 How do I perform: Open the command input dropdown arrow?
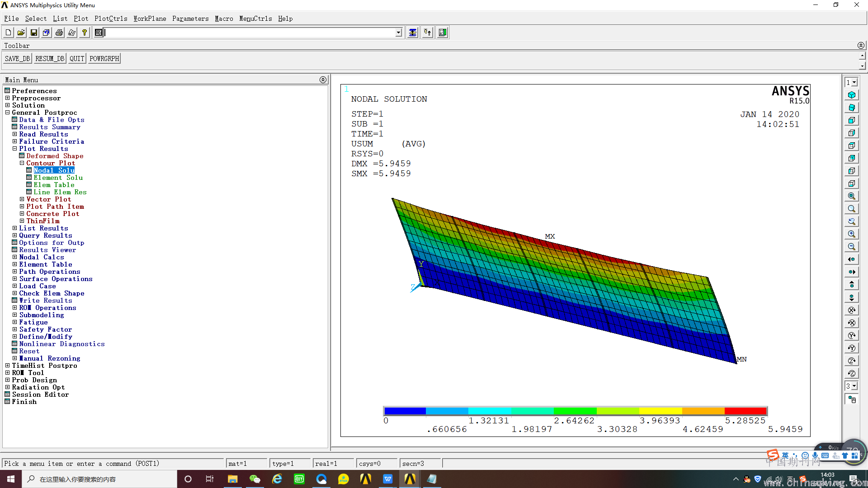coord(398,33)
